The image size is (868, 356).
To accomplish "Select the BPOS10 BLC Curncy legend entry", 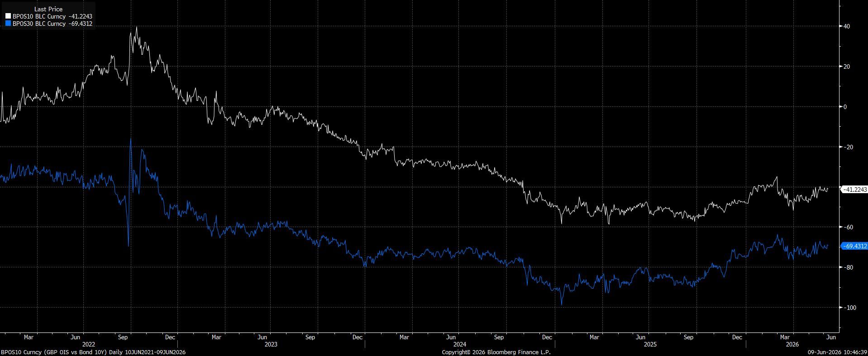I will 49,16.
